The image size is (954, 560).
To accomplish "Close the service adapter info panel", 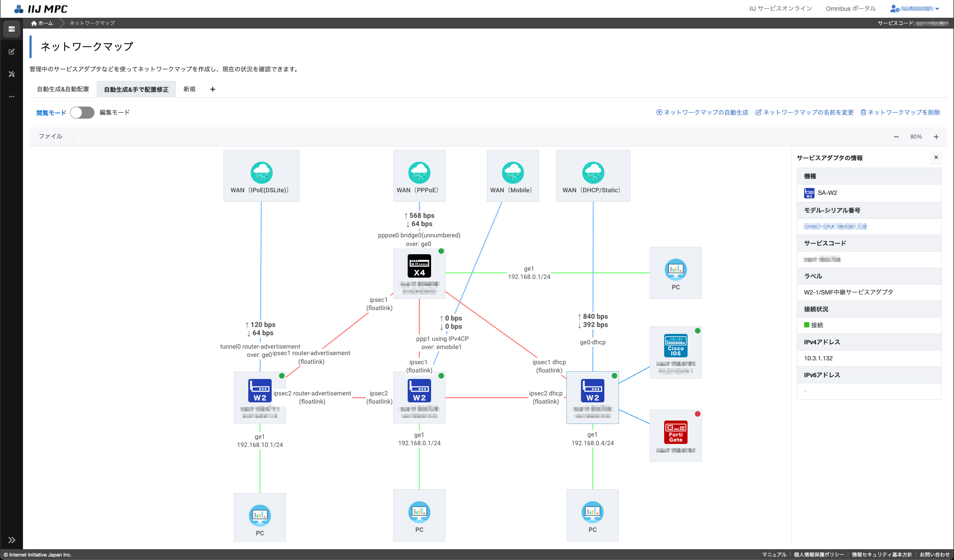I will click(936, 158).
